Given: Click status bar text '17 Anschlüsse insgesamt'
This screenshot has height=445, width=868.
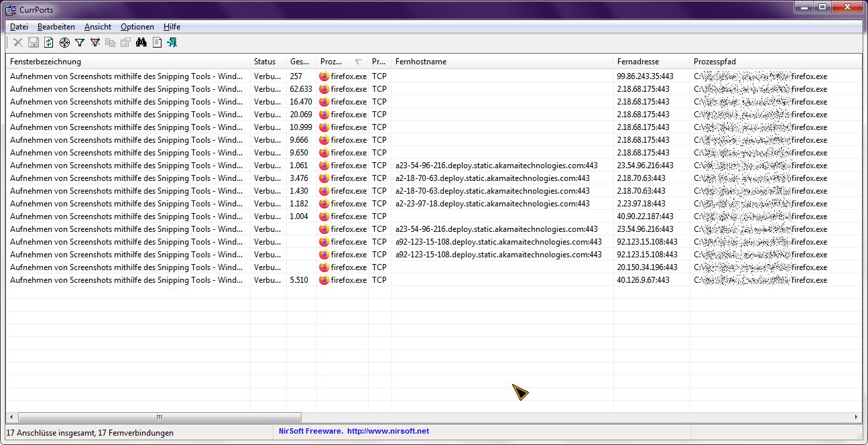Looking at the screenshot, I should [x=50, y=433].
